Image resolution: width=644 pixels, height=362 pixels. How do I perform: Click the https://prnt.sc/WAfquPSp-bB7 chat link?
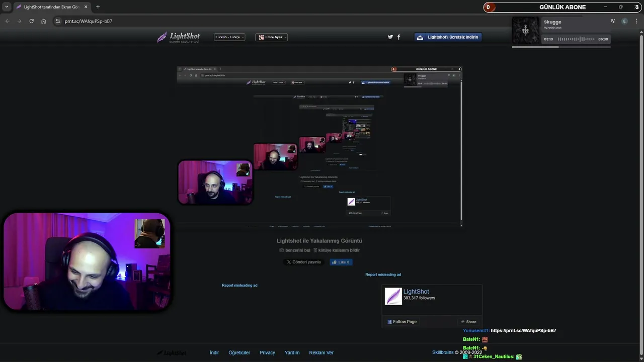tap(523, 330)
